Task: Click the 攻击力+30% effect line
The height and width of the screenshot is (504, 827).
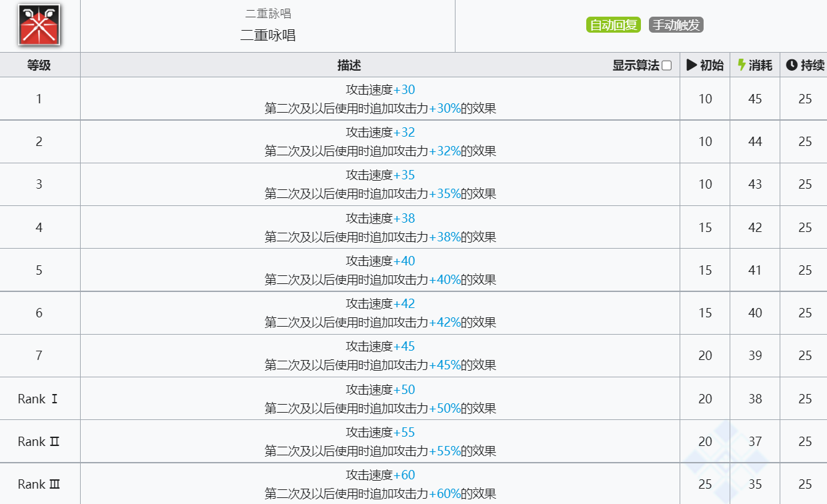Action: (x=380, y=108)
